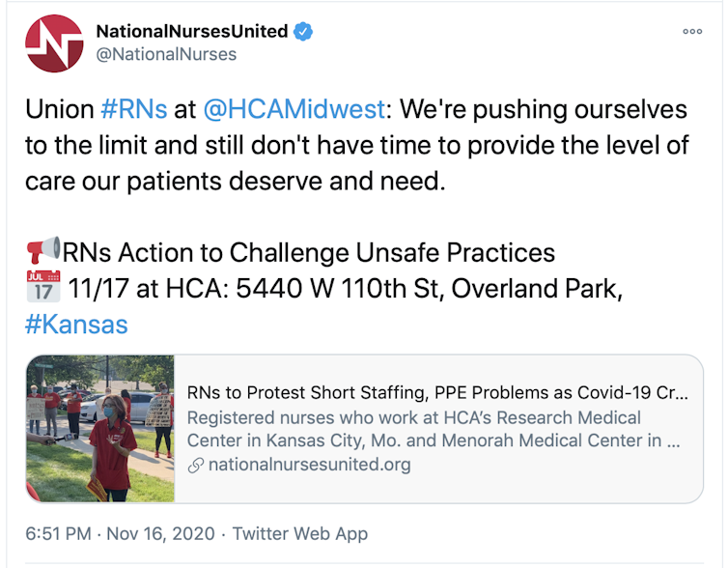Click the tweet text "We're pushing ourselves"
The width and height of the screenshot is (728, 568).
tap(543, 109)
